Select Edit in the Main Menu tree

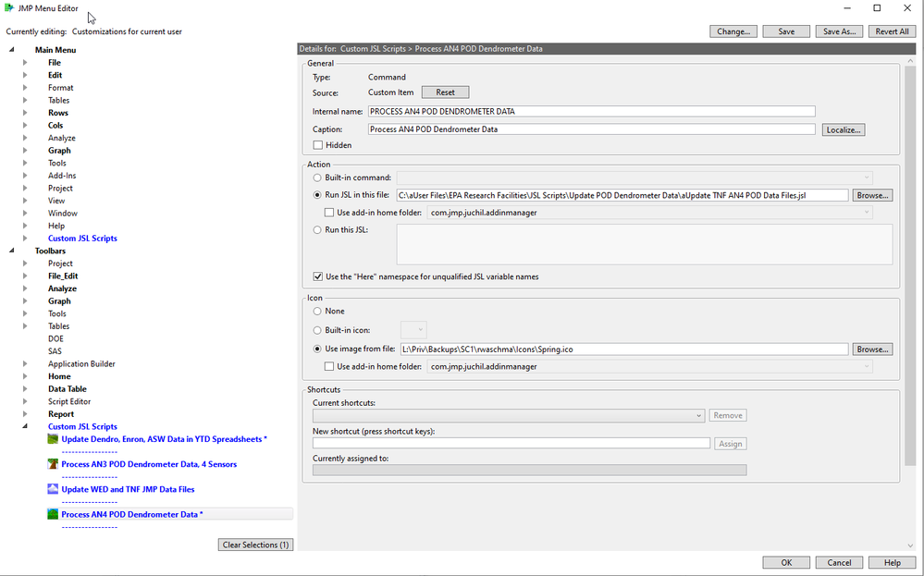(55, 76)
